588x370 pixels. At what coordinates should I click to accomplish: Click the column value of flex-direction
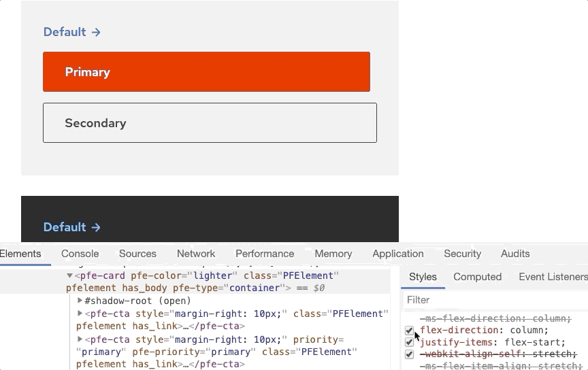(x=526, y=331)
